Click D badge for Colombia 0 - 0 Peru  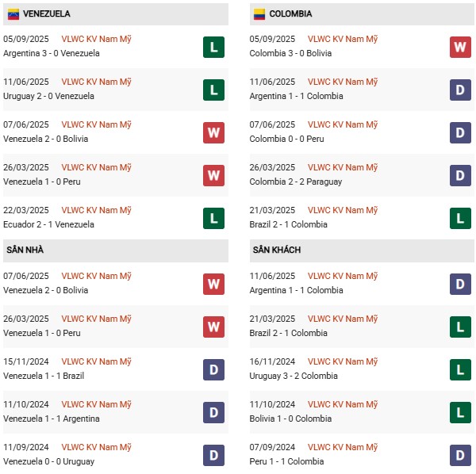click(460, 132)
